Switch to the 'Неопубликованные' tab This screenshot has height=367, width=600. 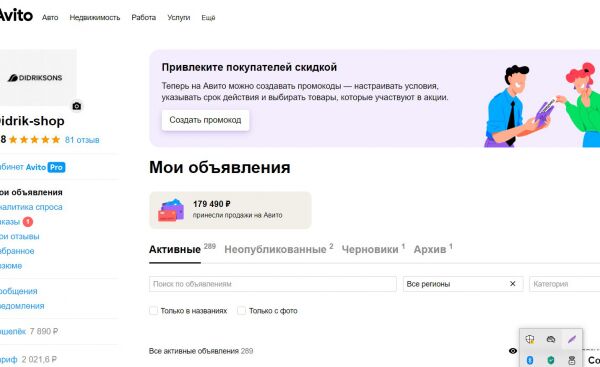(275, 250)
